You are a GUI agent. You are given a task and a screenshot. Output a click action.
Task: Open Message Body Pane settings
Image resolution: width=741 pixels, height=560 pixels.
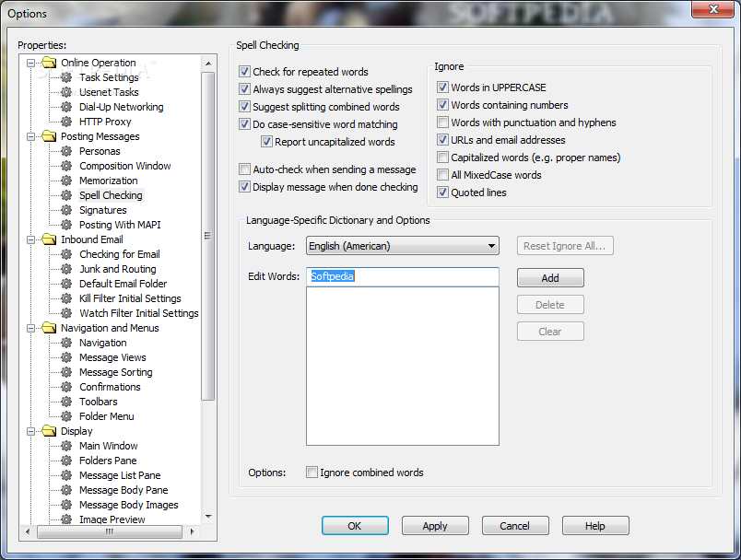(123, 490)
